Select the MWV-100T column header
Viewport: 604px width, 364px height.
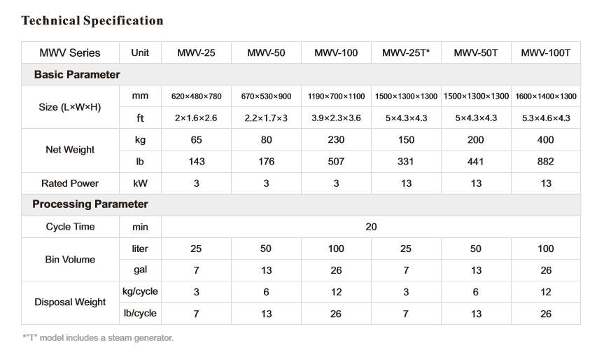tap(545, 52)
